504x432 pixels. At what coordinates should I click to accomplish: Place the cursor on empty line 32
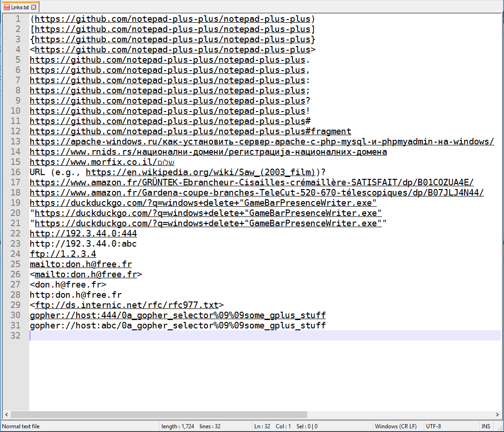coord(265,335)
